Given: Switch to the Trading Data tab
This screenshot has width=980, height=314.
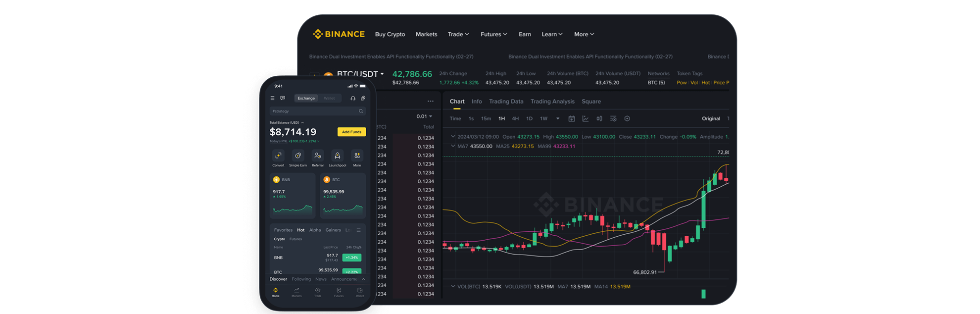Looking at the screenshot, I should tap(506, 102).
